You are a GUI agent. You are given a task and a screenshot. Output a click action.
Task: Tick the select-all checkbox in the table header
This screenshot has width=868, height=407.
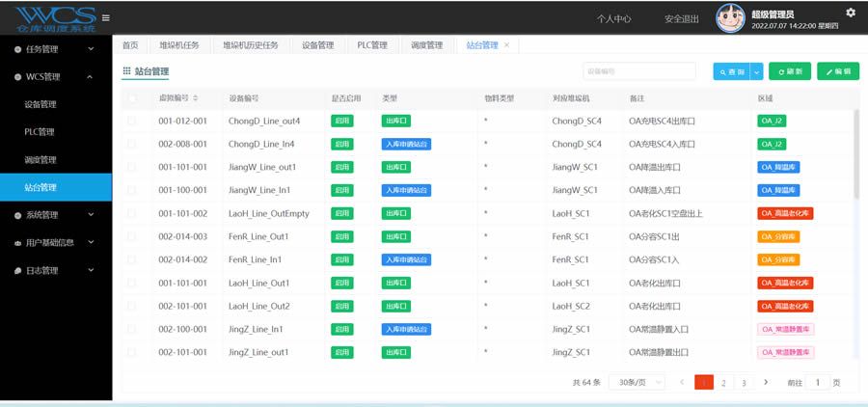point(132,98)
